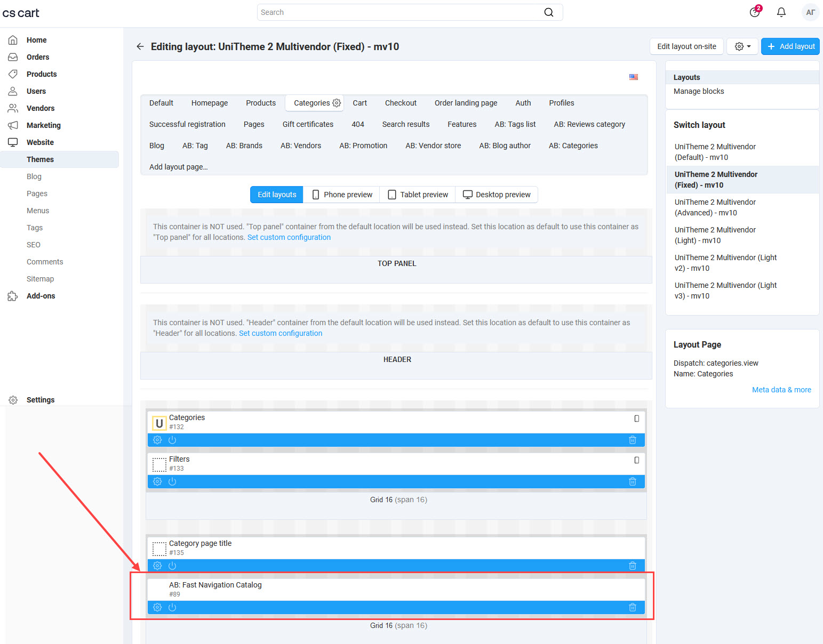Open Manage blocks in right panel
The width and height of the screenshot is (823, 644).
coord(699,91)
